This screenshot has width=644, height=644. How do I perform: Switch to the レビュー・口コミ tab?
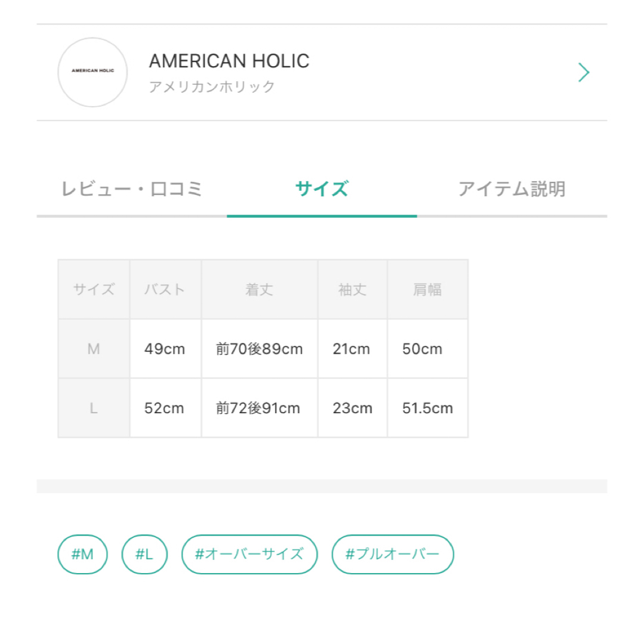(x=132, y=190)
